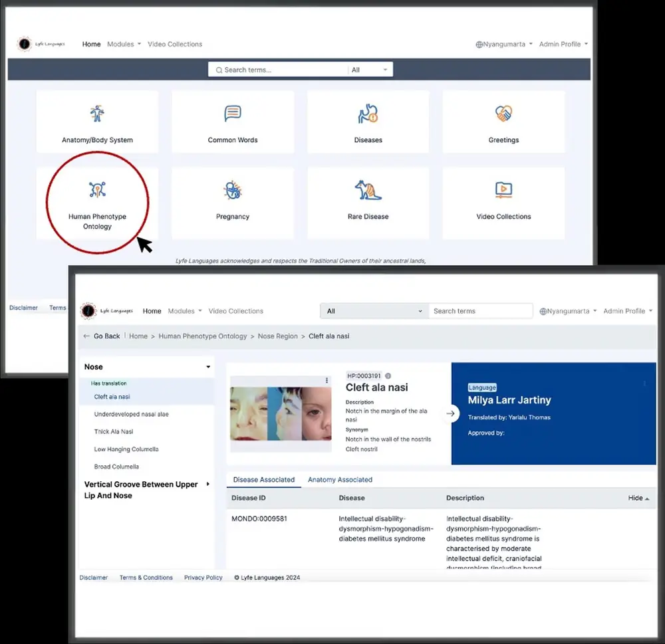Open Privacy Policy footer link

pos(203,578)
